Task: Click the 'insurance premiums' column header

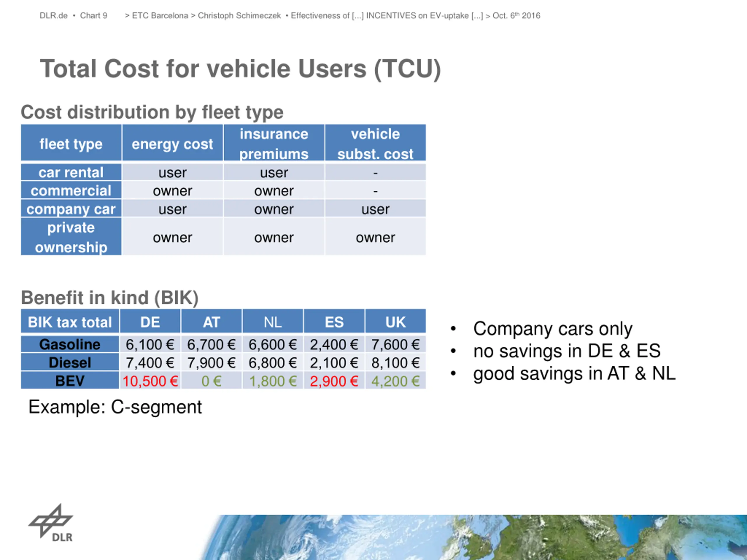Action: point(274,143)
